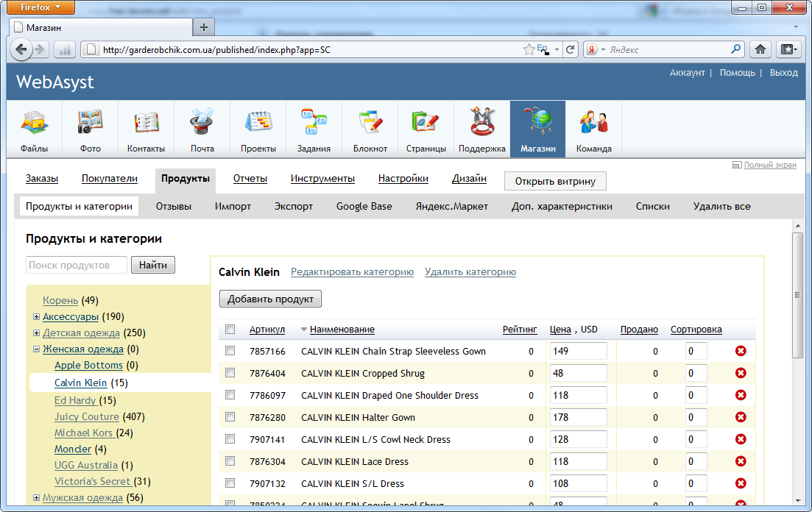Screen dimensions: 812x512
Task: Open the Импорт sub-tab
Action: pyautogui.click(x=233, y=207)
